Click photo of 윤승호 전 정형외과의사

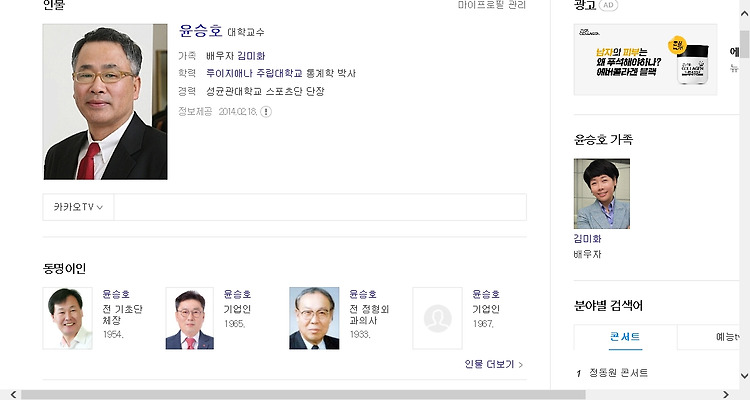click(314, 318)
